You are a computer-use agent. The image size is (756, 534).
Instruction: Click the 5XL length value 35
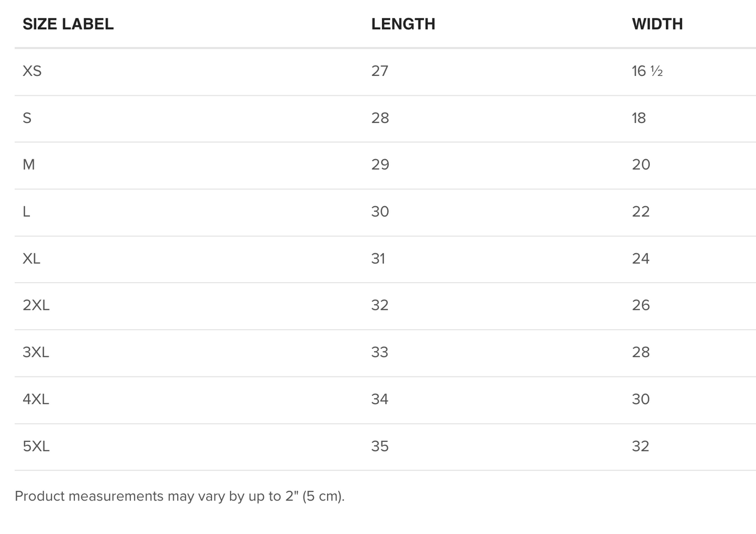[x=380, y=447]
